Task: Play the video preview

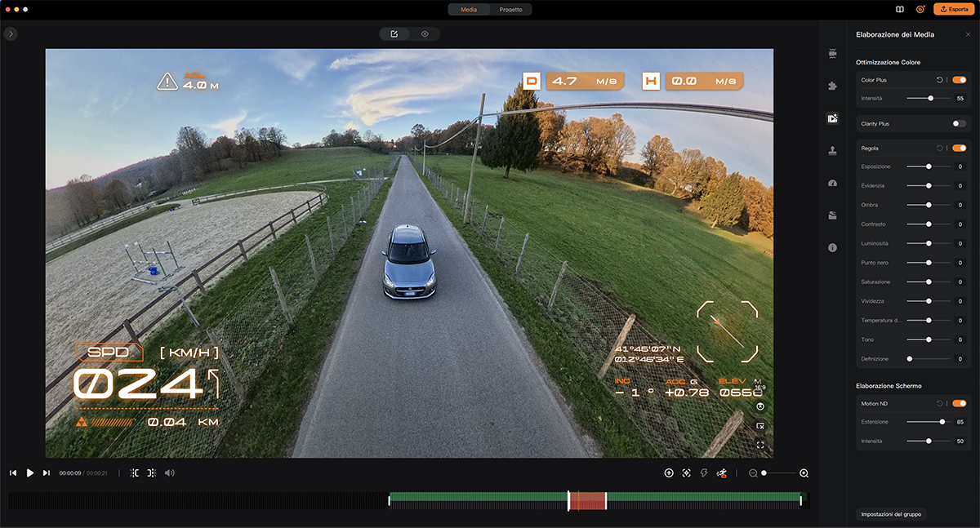Action: [x=30, y=473]
